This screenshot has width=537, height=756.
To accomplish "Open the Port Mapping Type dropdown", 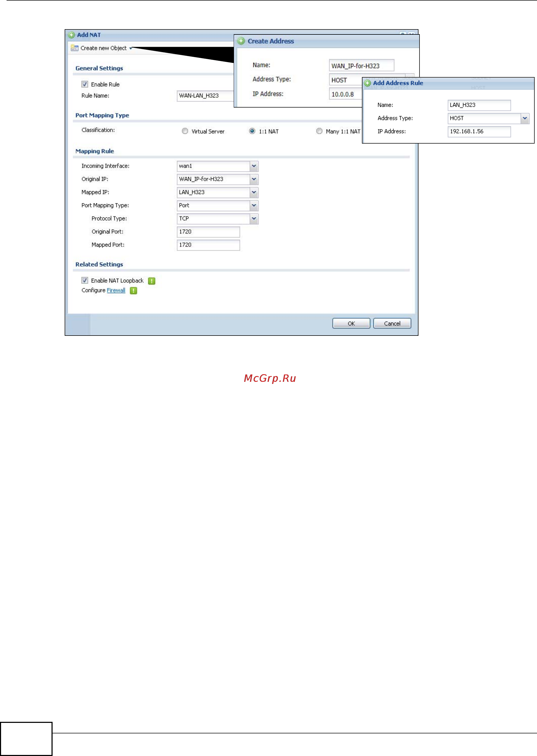I will coord(254,206).
